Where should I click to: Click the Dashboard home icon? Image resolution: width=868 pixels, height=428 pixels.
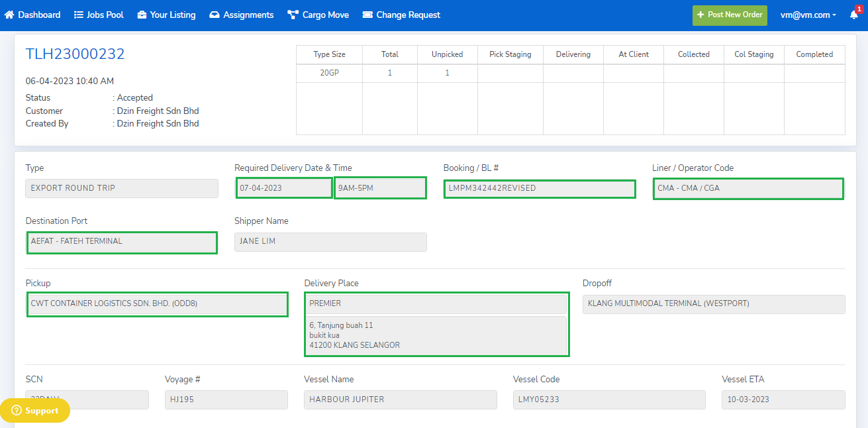click(9, 15)
